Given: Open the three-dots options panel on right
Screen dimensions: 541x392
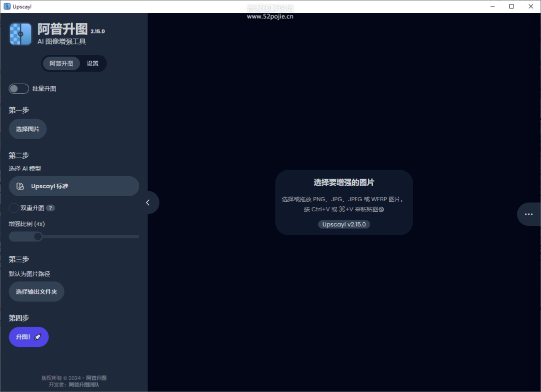Looking at the screenshot, I should pos(528,214).
